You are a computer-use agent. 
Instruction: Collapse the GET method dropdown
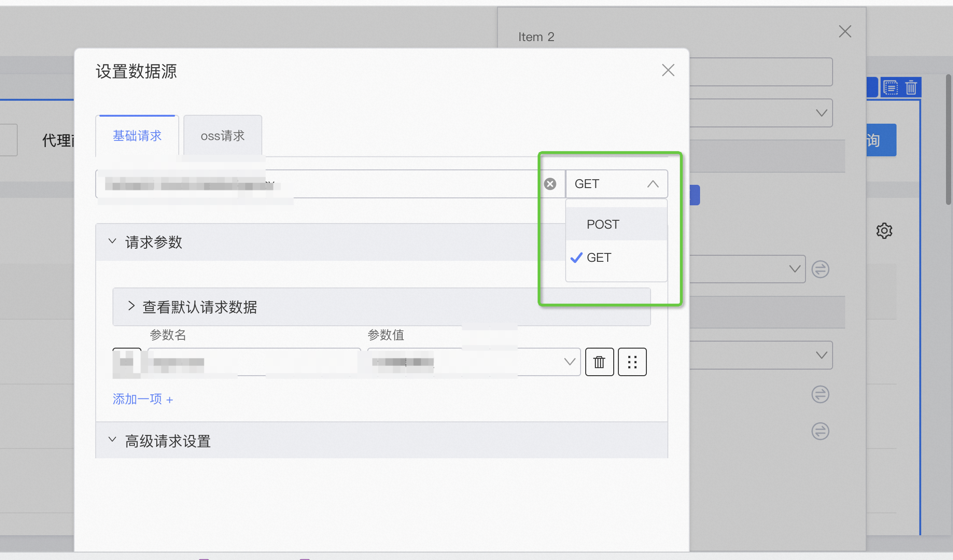pyautogui.click(x=652, y=184)
